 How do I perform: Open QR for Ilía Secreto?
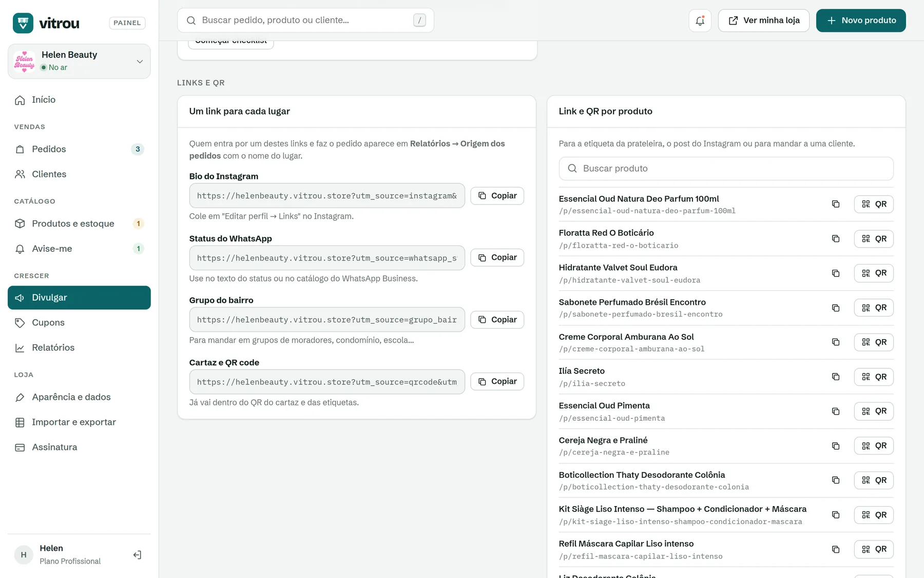(x=874, y=377)
